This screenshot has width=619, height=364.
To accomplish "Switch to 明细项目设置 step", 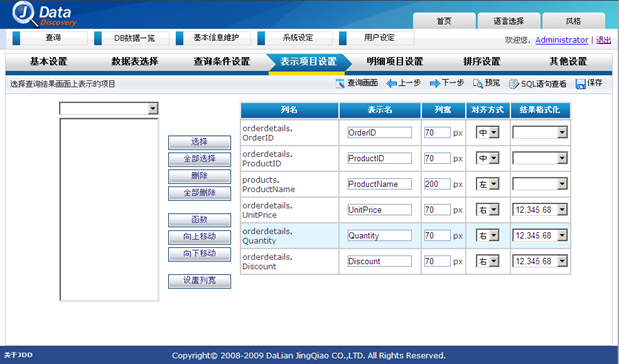I will [395, 62].
